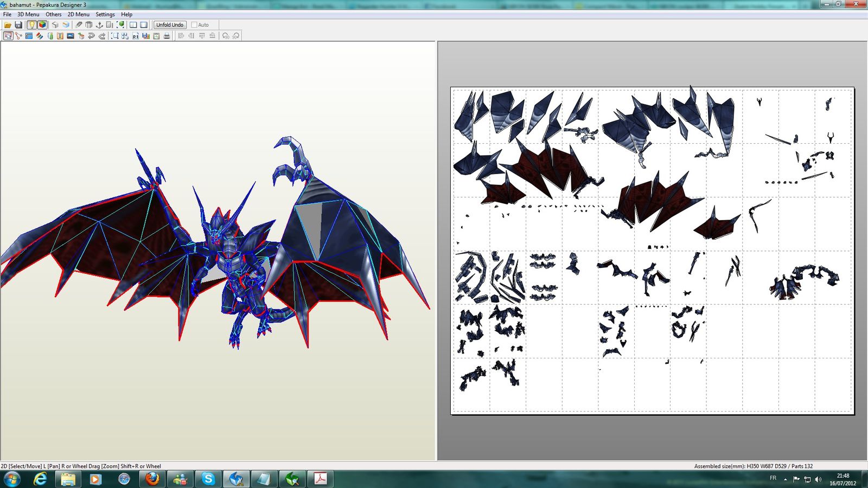Click the printer icon

[167, 36]
